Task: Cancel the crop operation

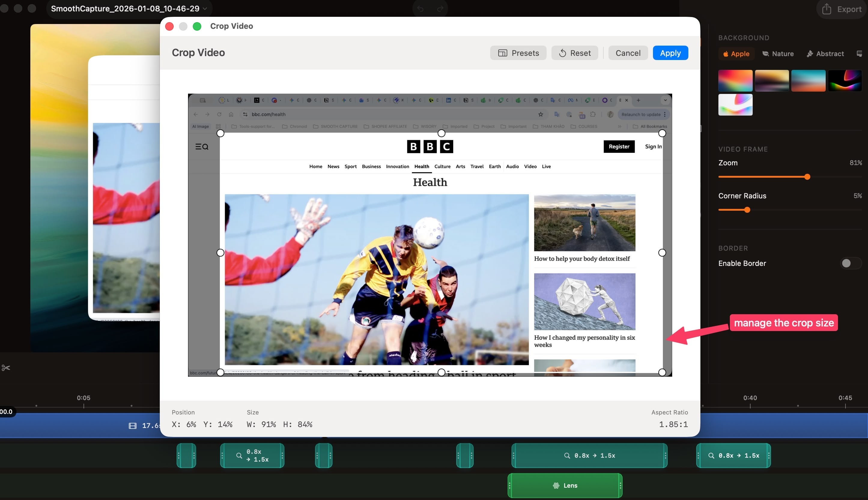Action: tap(628, 53)
